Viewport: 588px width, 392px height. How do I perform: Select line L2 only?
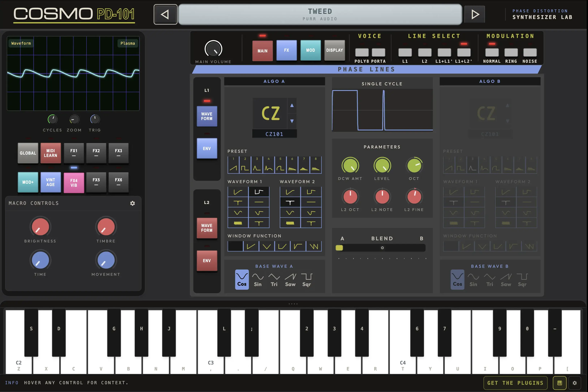coord(425,53)
